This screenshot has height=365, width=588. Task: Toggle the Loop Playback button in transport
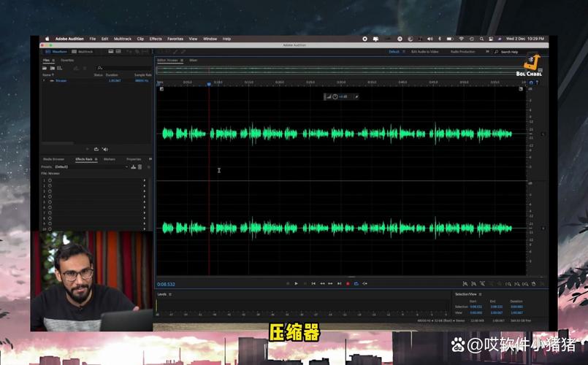coord(356,284)
